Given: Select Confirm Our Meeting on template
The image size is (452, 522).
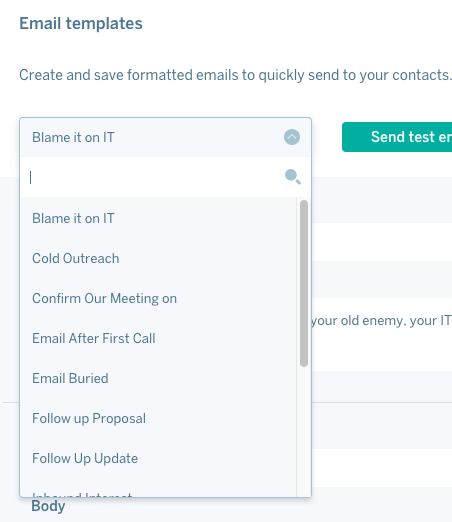Looking at the screenshot, I should pyautogui.click(x=158, y=299).
